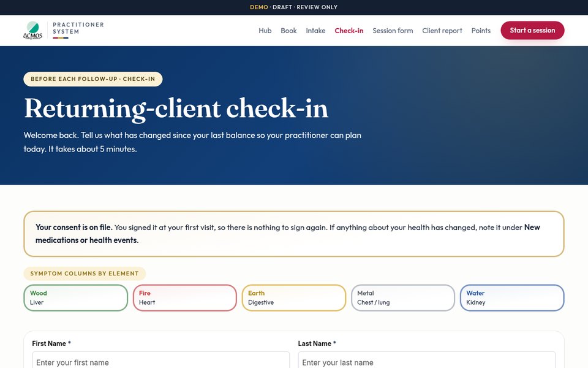The width and height of the screenshot is (588, 368).
Task: Select the Fire Heart element card
Action: pos(185,298)
